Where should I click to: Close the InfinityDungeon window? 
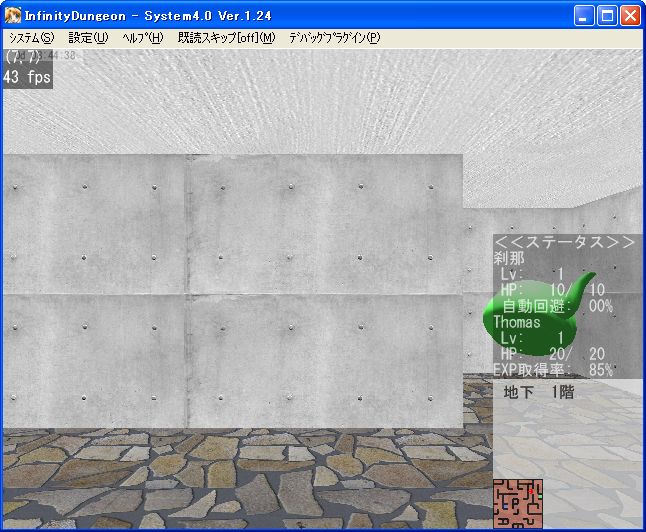tap(630, 16)
